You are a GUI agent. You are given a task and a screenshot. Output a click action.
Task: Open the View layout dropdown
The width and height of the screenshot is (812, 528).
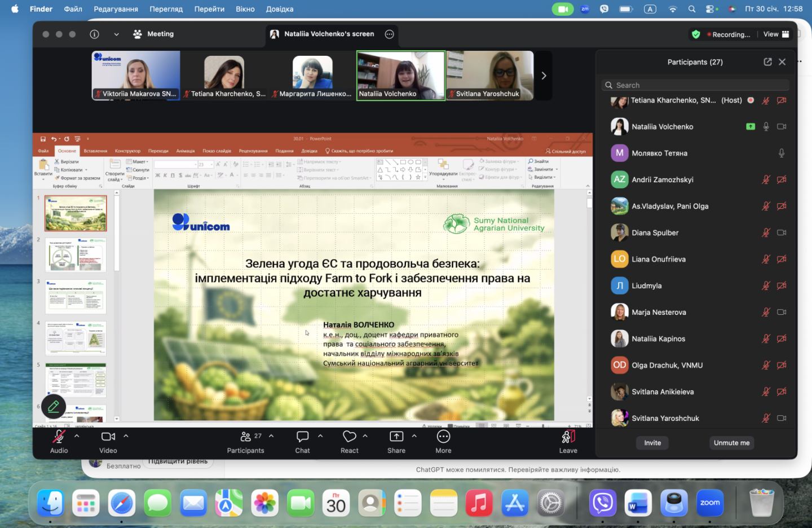776,34
